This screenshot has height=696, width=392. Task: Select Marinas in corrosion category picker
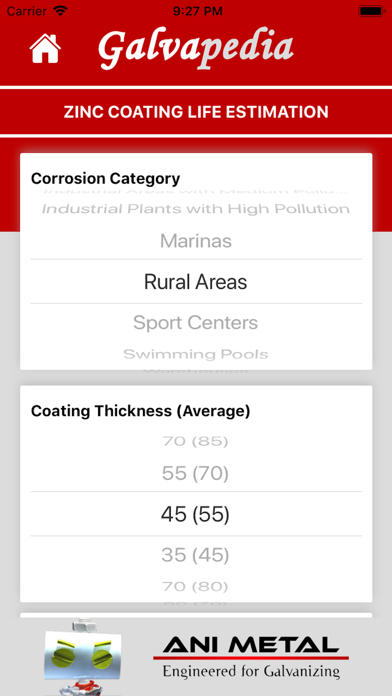coord(196,241)
